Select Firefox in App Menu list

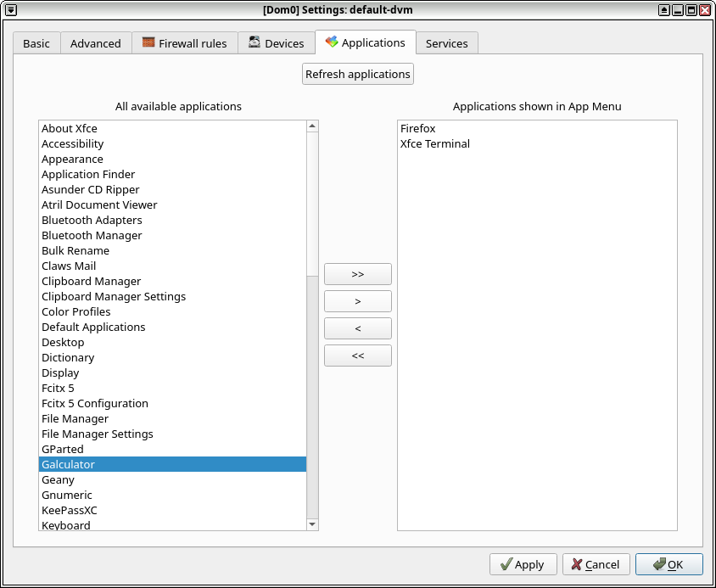[x=537, y=128]
